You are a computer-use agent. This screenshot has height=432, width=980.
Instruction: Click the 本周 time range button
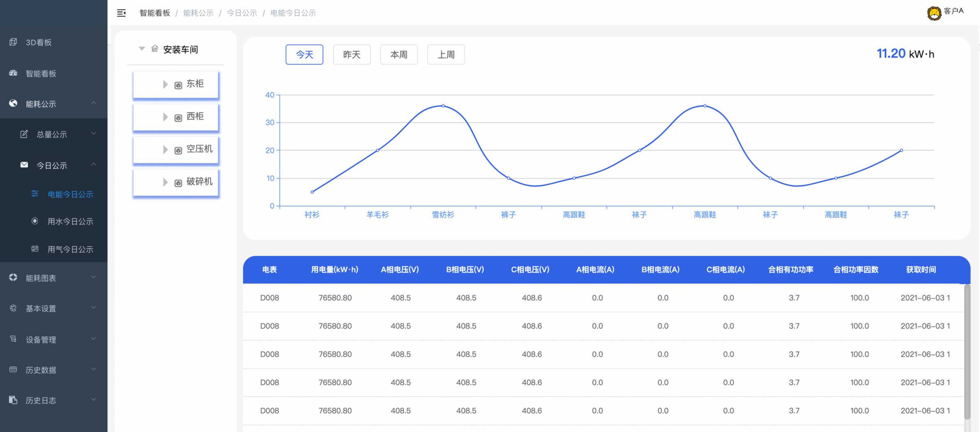pos(398,54)
